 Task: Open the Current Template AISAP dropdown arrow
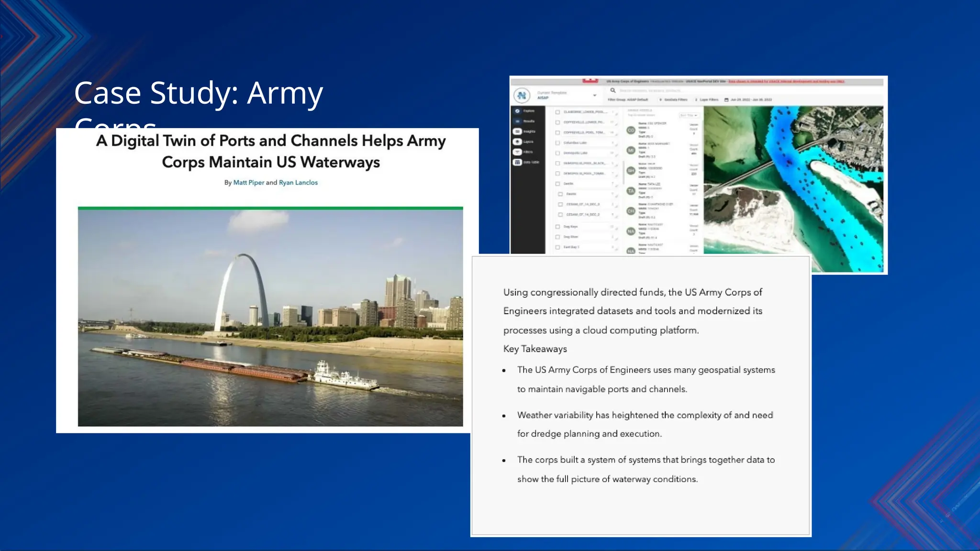595,95
